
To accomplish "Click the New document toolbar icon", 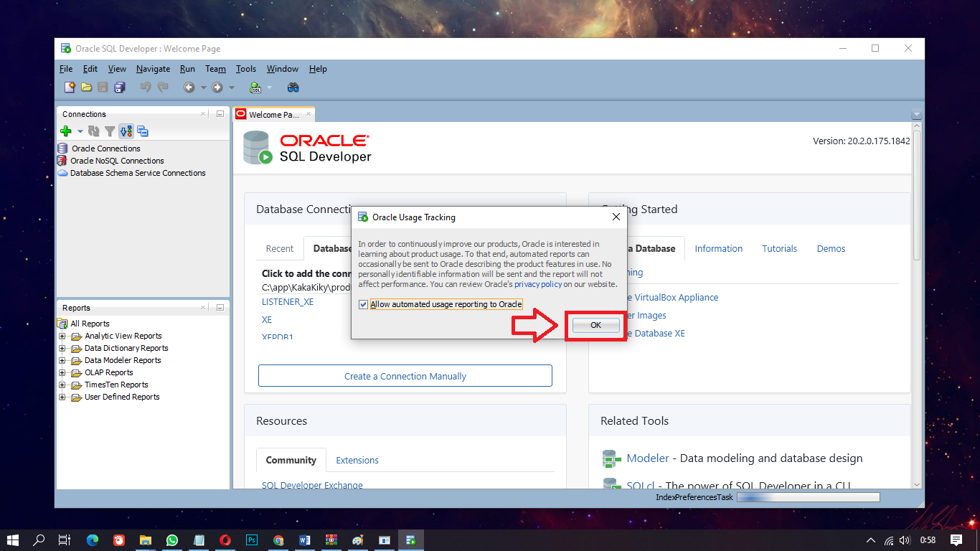I will click(70, 88).
